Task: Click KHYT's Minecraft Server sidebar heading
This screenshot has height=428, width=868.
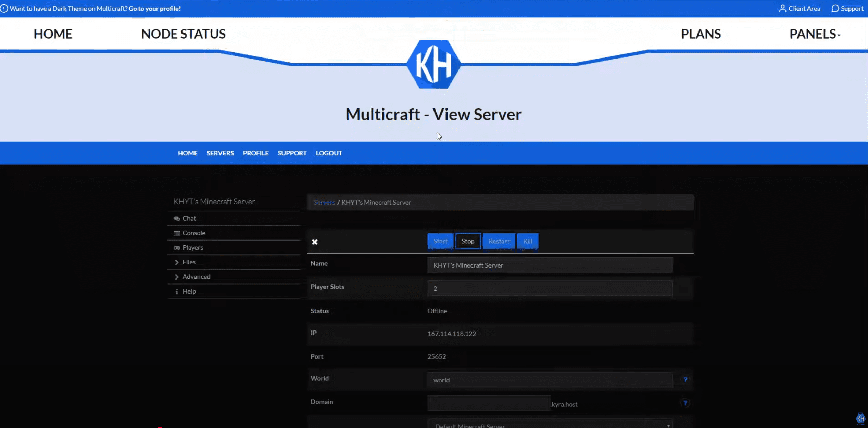Action: (x=214, y=202)
